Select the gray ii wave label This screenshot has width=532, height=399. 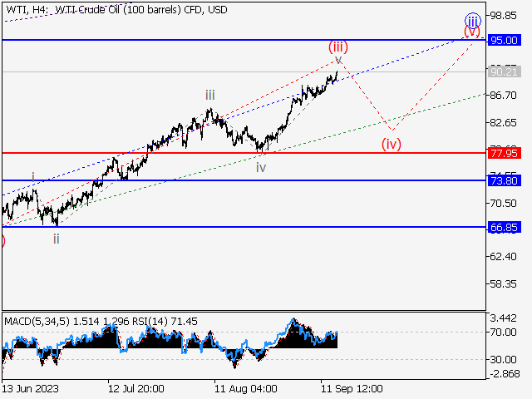tap(56, 239)
